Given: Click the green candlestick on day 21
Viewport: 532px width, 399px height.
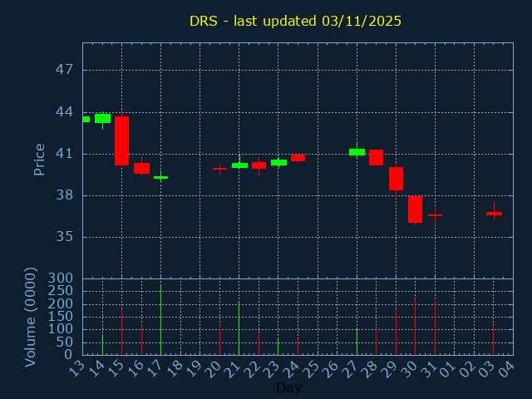Looking at the screenshot, I should 239,165.
